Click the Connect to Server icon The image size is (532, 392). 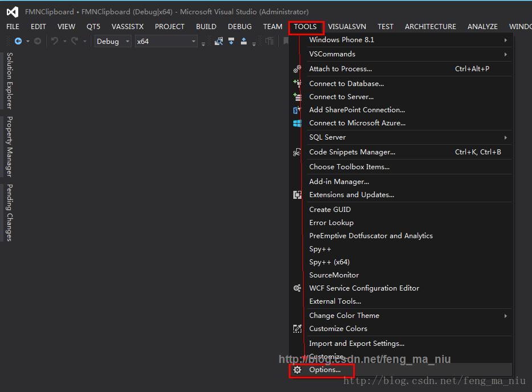[x=297, y=97]
